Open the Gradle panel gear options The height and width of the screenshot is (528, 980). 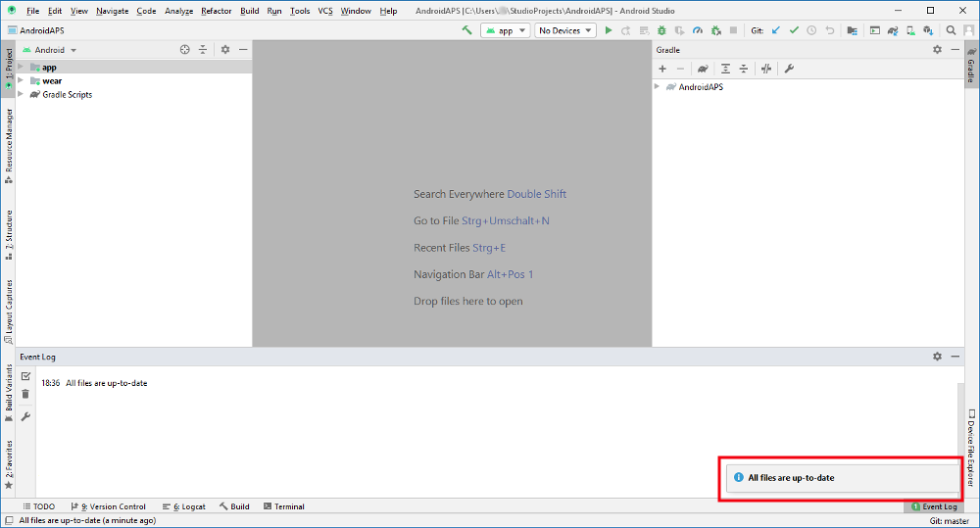tap(937, 49)
